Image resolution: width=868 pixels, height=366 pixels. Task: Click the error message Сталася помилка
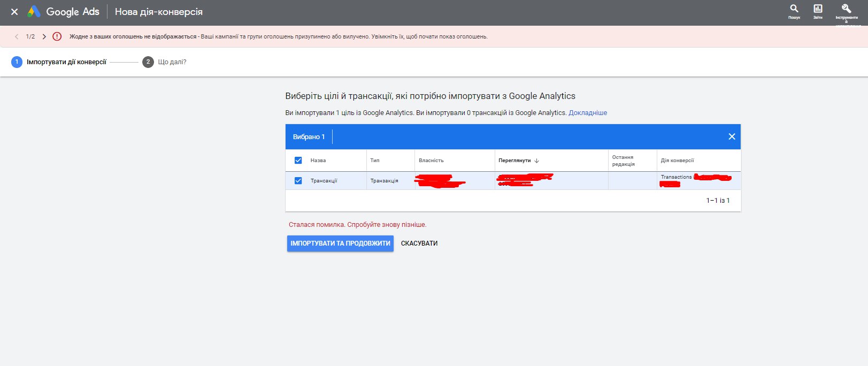[357, 225]
